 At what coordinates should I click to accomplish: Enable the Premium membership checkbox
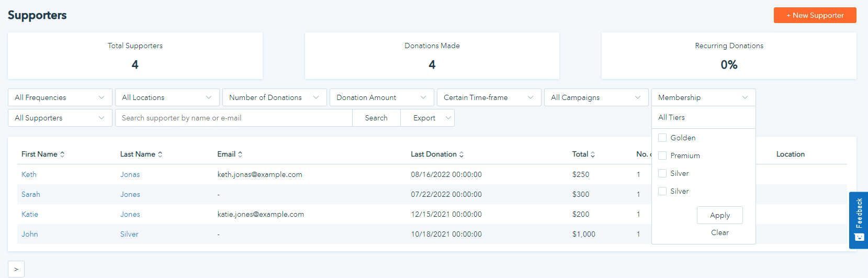tap(662, 155)
